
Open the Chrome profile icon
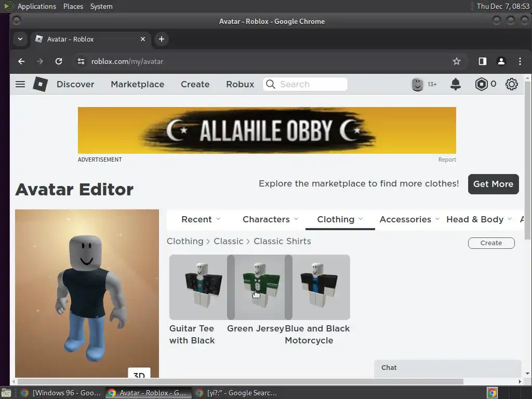click(501, 61)
